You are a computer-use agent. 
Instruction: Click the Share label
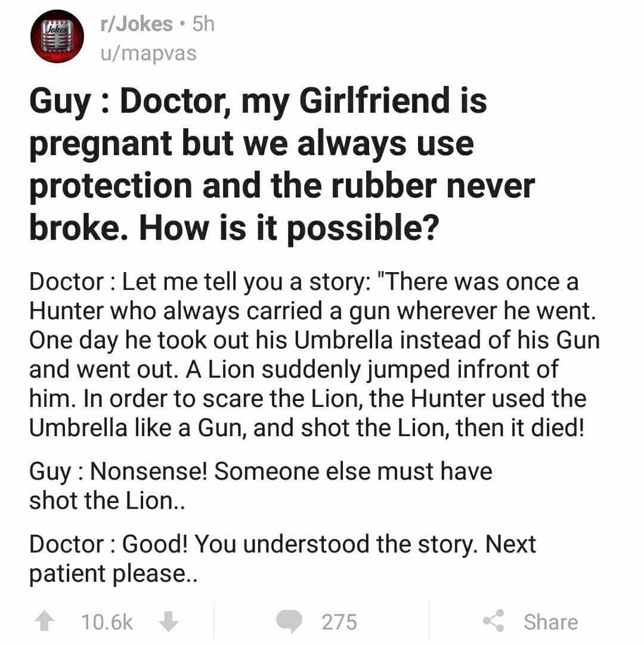pos(550,622)
